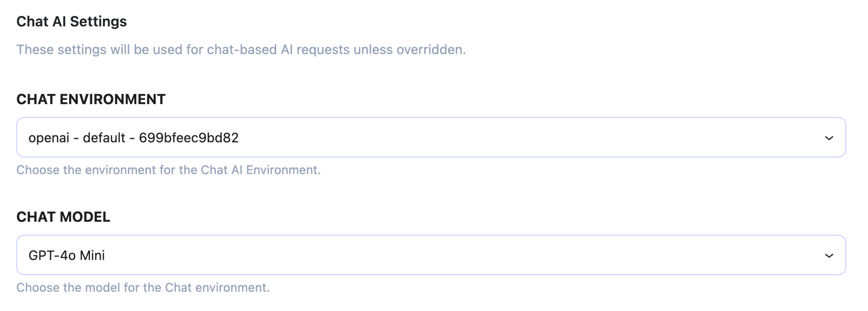This screenshot has width=868, height=311.
Task: Click the '699bfeec9bd82' environment ID text
Action: tap(189, 138)
